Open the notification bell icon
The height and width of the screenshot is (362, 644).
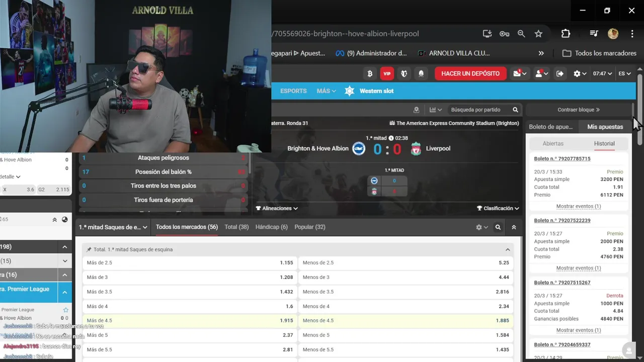(x=421, y=73)
